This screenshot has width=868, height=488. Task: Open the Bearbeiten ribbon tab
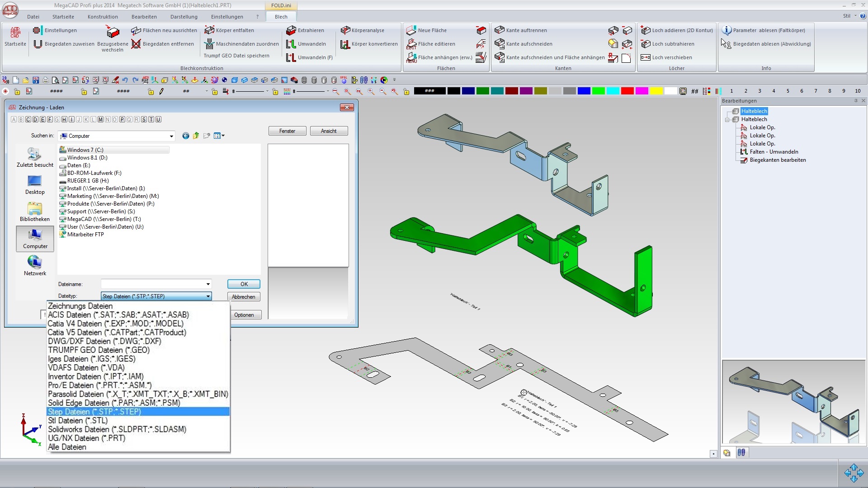coord(144,17)
